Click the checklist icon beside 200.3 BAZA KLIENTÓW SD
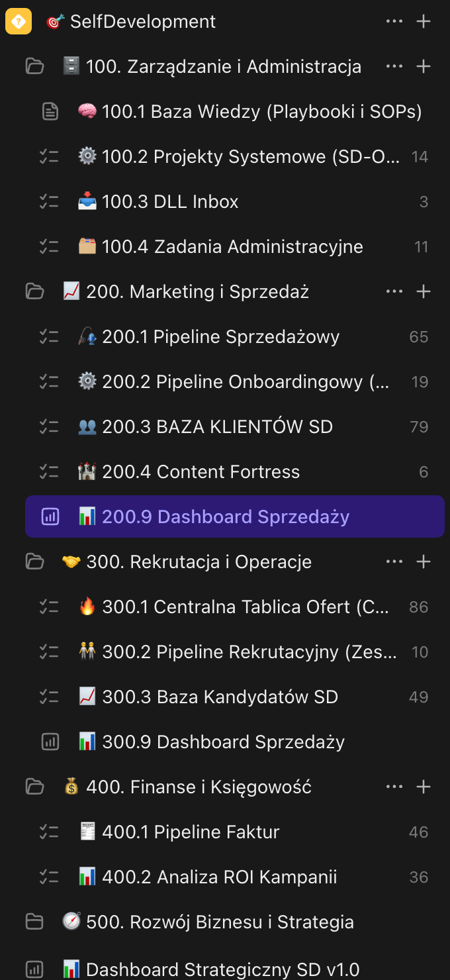The width and height of the screenshot is (450, 980). point(50,426)
